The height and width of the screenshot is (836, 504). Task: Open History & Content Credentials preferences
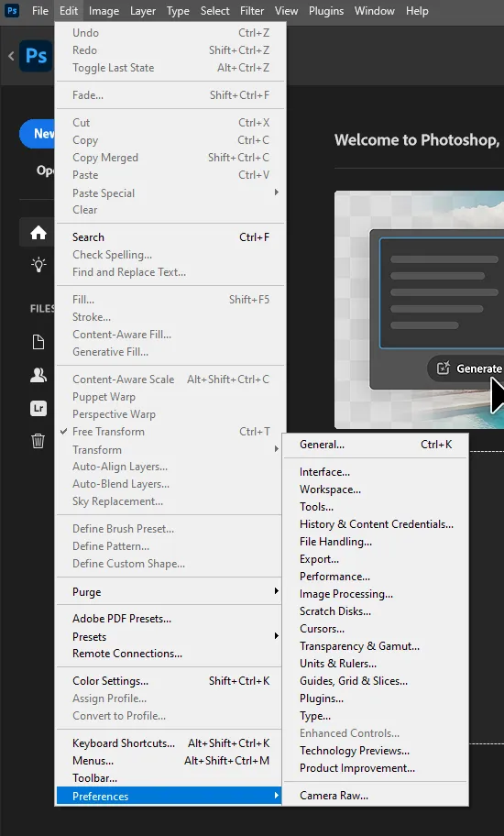(376, 524)
